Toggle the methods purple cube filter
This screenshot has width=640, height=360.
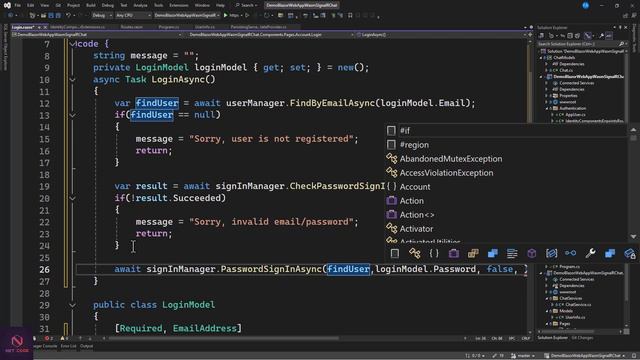pyautogui.click(x=531, y=253)
